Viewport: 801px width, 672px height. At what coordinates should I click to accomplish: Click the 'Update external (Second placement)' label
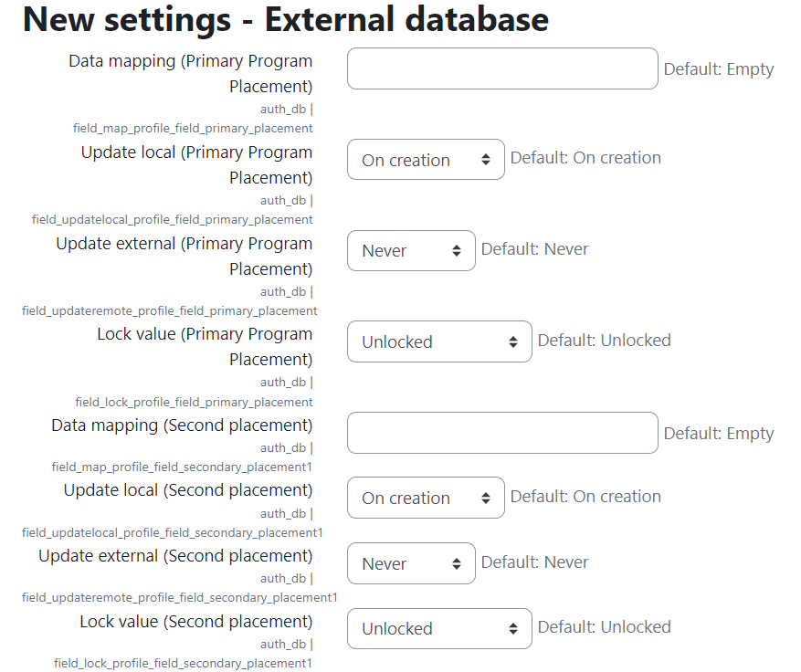[175, 555]
